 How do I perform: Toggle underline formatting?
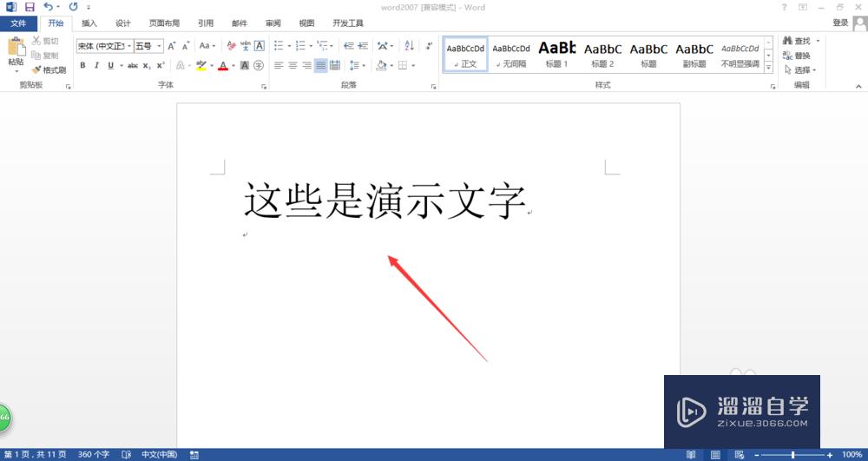[110, 65]
